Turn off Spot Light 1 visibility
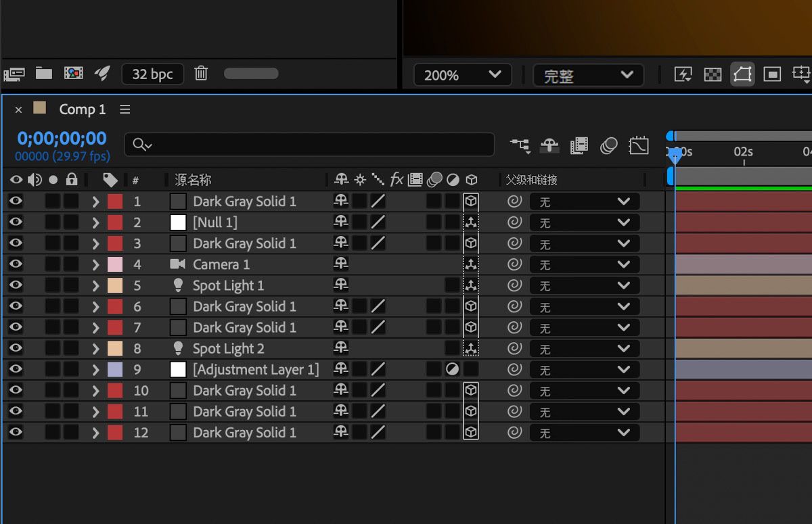 (x=16, y=285)
